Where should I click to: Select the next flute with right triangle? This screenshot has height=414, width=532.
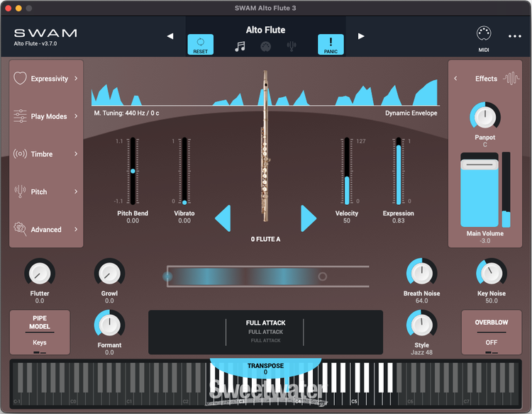click(308, 218)
